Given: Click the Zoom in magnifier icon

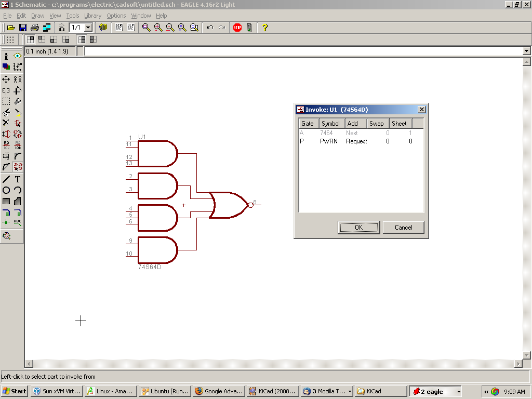Looking at the screenshot, I should [158, 28].
